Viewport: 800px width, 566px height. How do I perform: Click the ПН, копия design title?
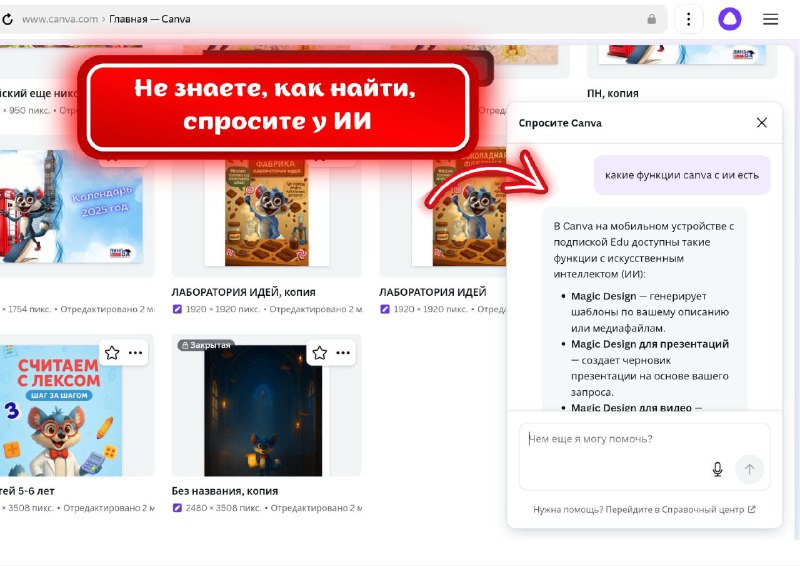[612, 93]
